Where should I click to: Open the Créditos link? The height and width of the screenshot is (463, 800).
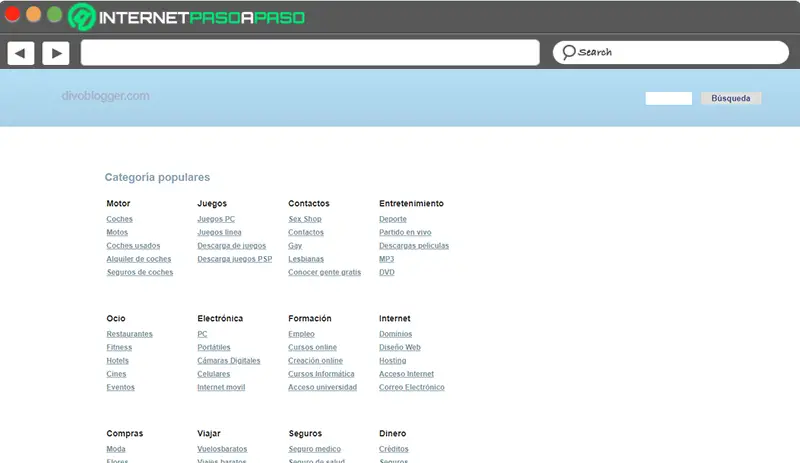[393, 449]
